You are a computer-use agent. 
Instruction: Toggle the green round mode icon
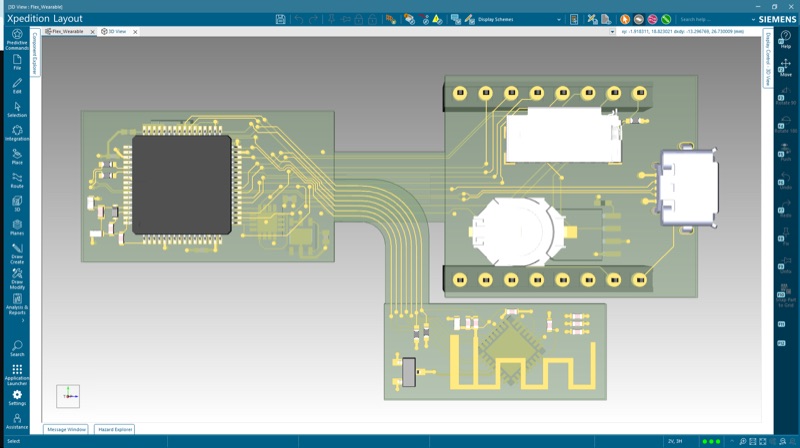point(666,19)
